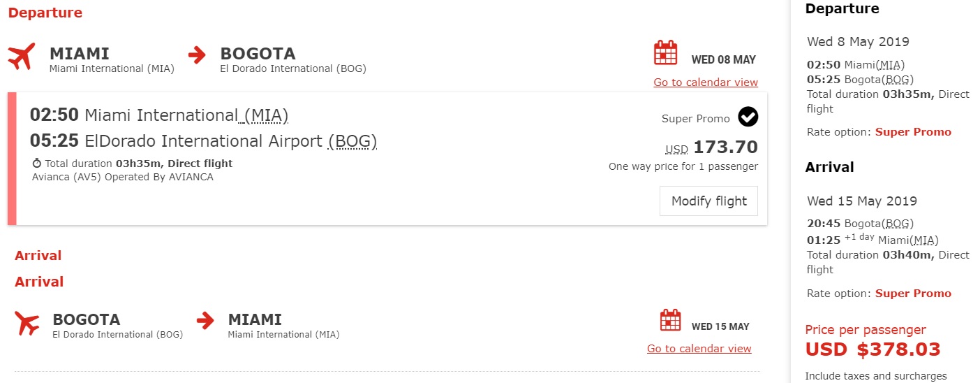
Task: Click sidebar Super Promo rate under Arrival
Action: [912, 294]
